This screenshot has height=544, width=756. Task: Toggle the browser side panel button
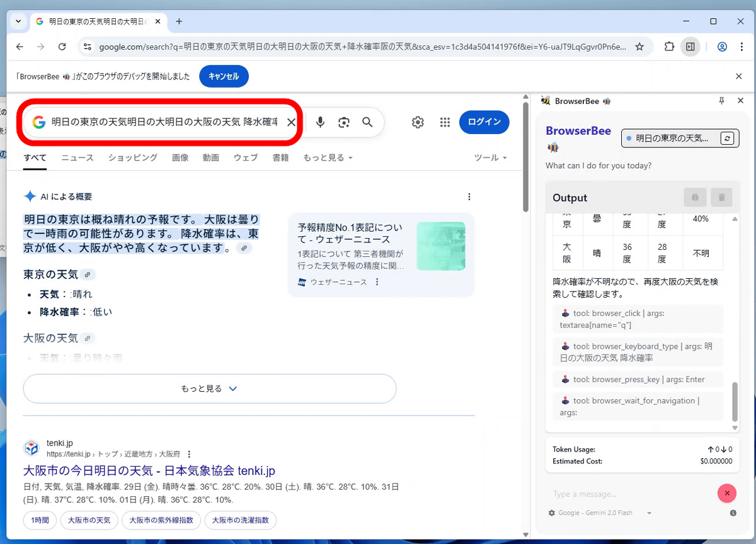[690, 47]
